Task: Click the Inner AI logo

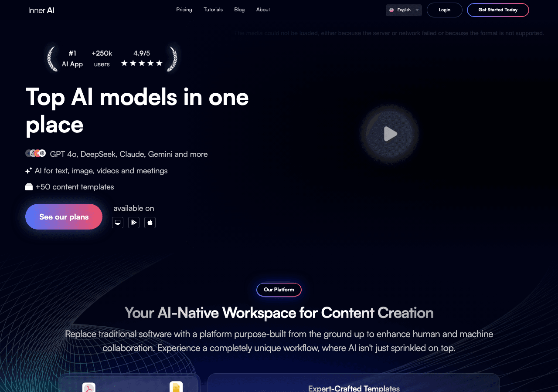Action: pos(41,10)
